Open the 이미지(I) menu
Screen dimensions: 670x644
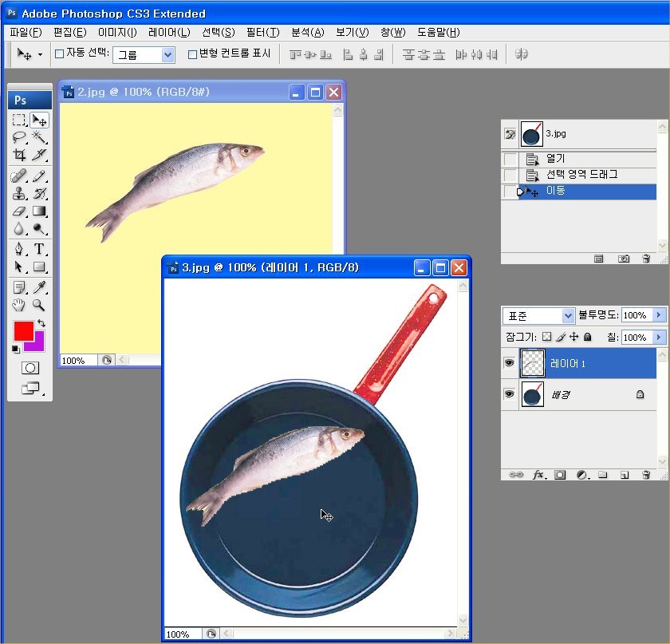click(x=117, y=33)
